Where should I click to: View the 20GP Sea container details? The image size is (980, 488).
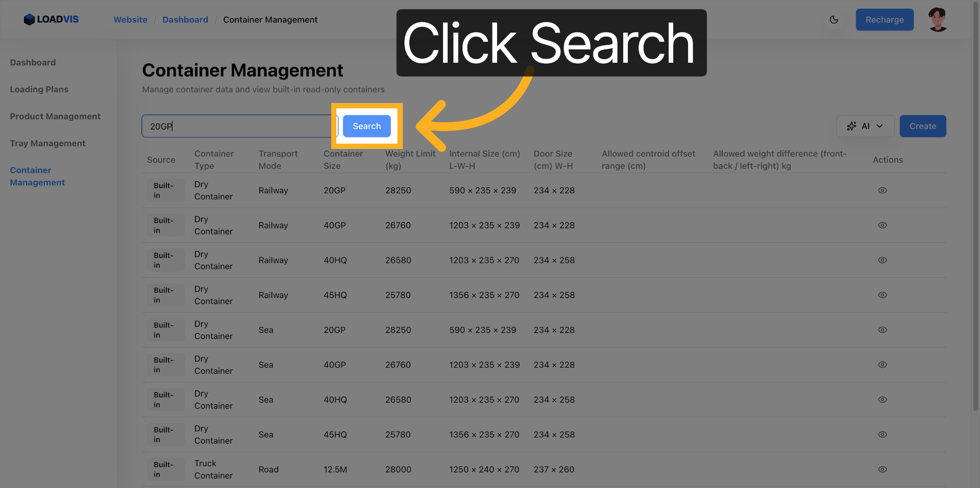pyautogui.click(x=883, y=330)
